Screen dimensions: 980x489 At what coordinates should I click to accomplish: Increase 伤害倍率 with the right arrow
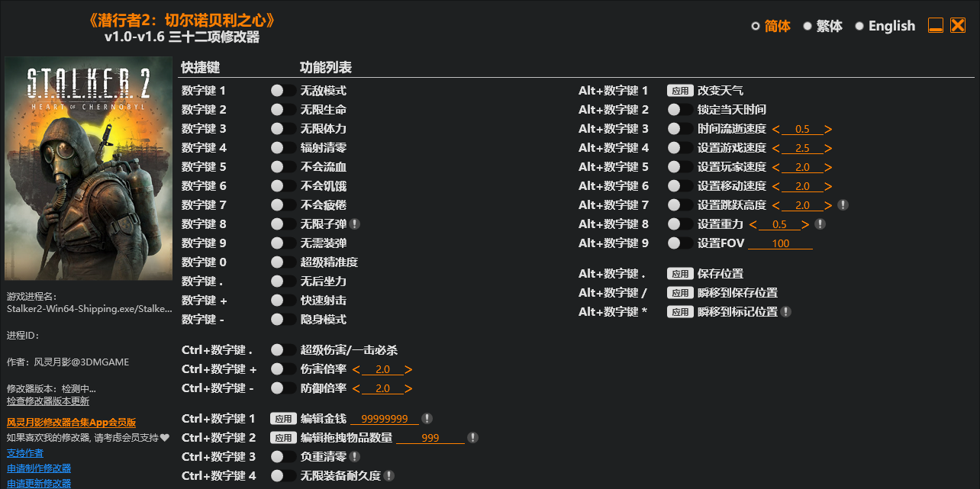[408, 369]
